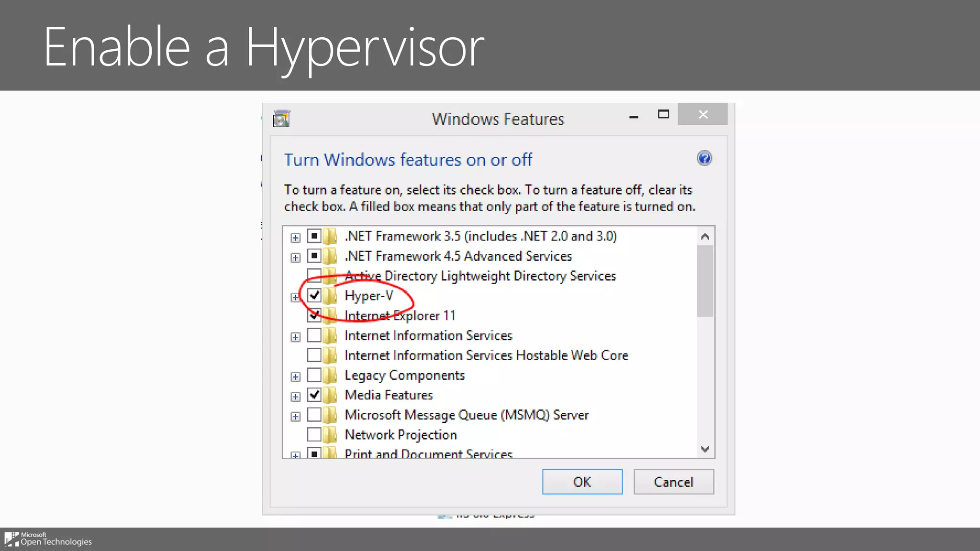This screenshot has height=551, width=980.
Task: Click OK to apply feature changes
Action: point(582,482)
